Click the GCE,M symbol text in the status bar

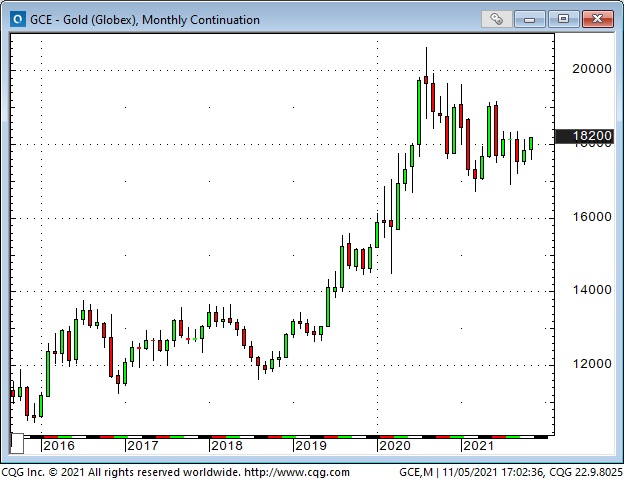pos(416,472)
